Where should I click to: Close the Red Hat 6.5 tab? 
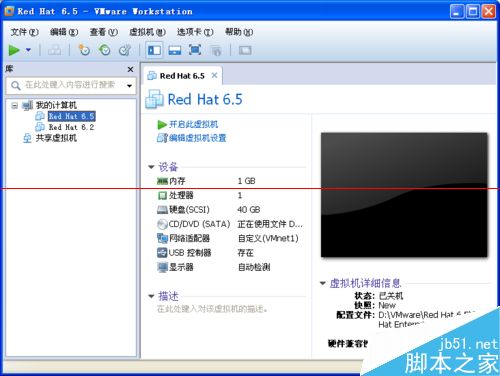(215, 76)
